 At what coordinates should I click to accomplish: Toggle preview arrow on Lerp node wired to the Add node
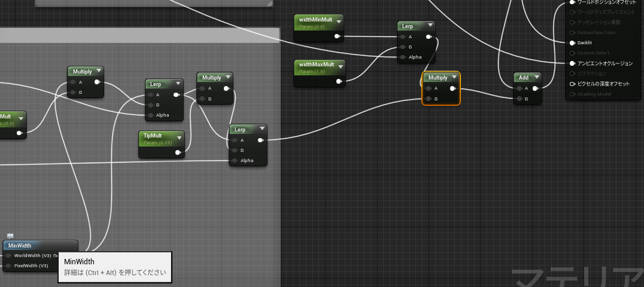(x=262, y=129)
